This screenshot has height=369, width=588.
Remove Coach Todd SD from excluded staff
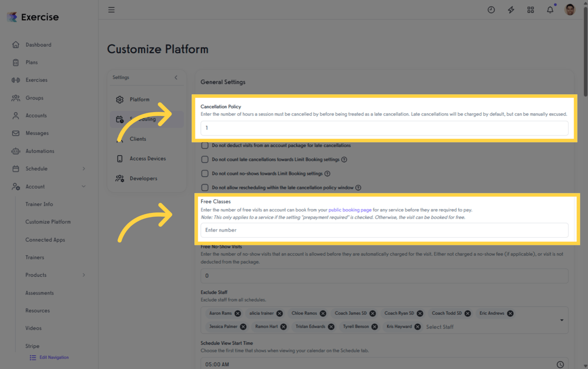(467, 313)
